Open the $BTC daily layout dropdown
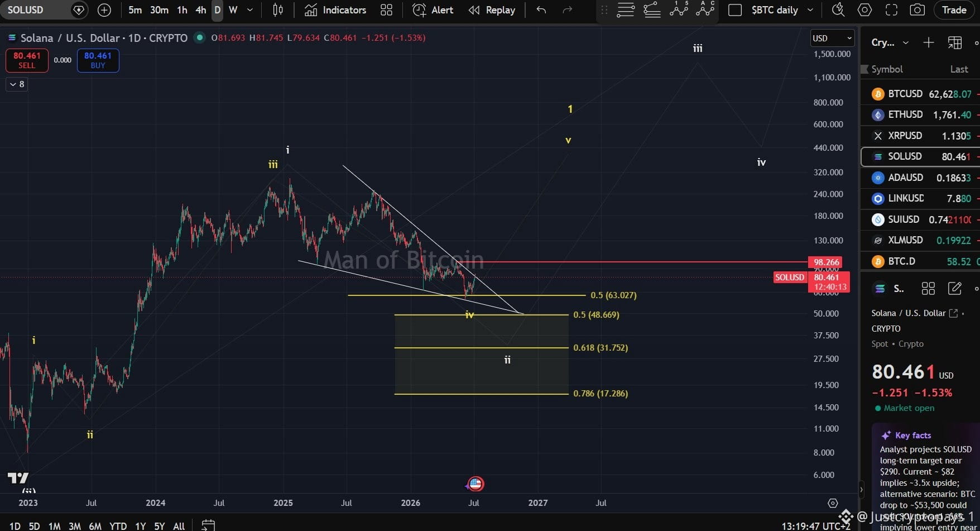This screenshot has width=980, height=531. (782, 10)
